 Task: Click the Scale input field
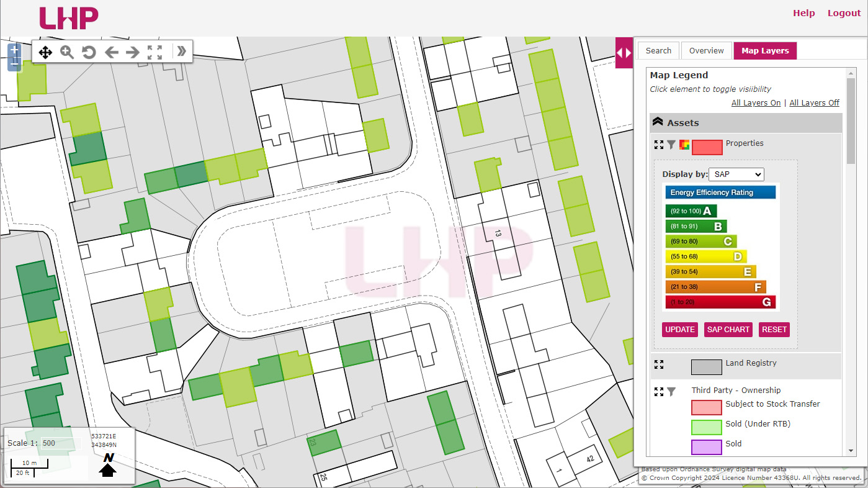(61, 443)
